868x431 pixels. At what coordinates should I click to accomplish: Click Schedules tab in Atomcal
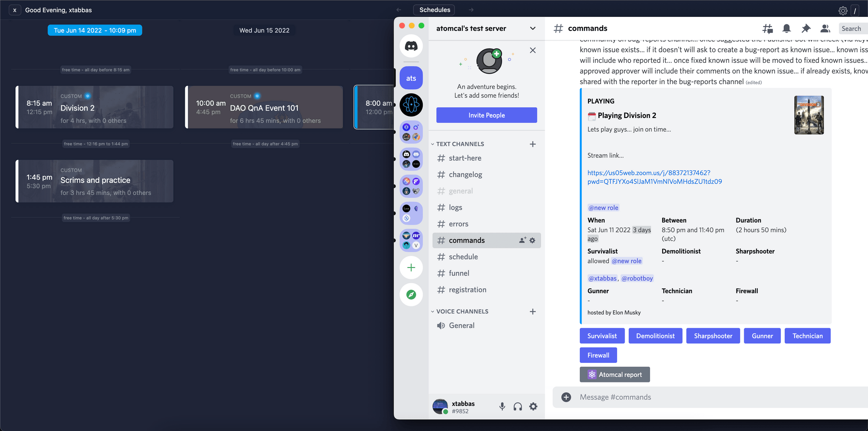[434, 10]
